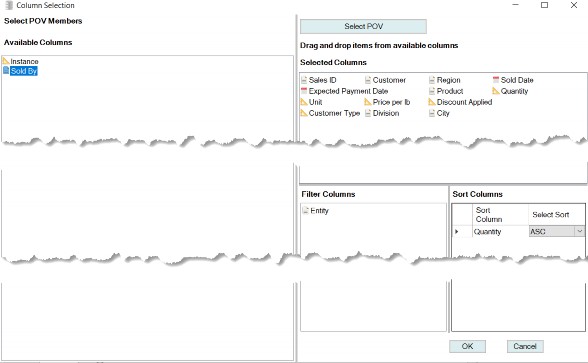588x363 pixels.
Task: Select Discount Applied column
Action: [x=464, y=102]
